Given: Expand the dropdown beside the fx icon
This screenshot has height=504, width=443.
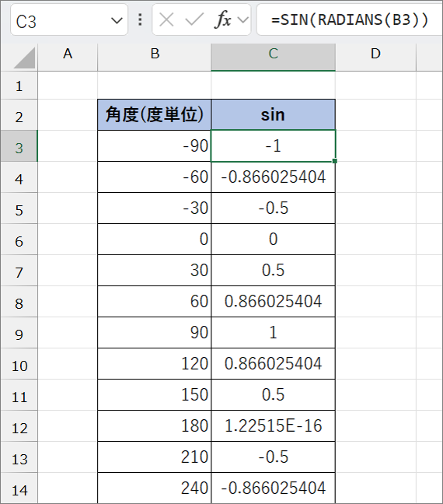Looking at the screenshot, I should 242,20.
